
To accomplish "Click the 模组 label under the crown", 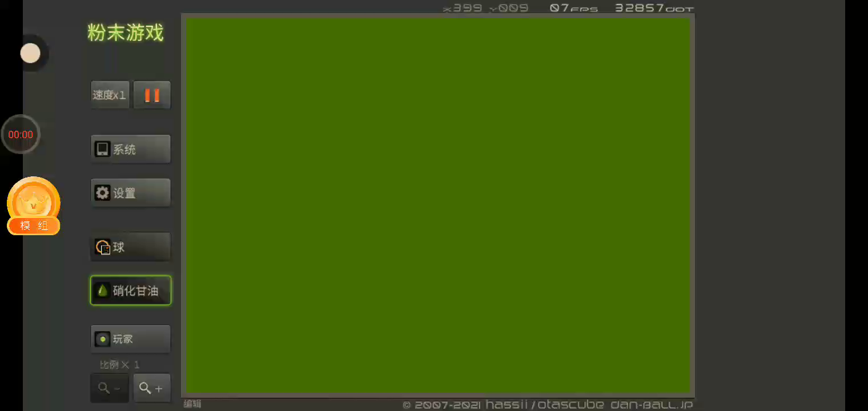I will 34,226.
